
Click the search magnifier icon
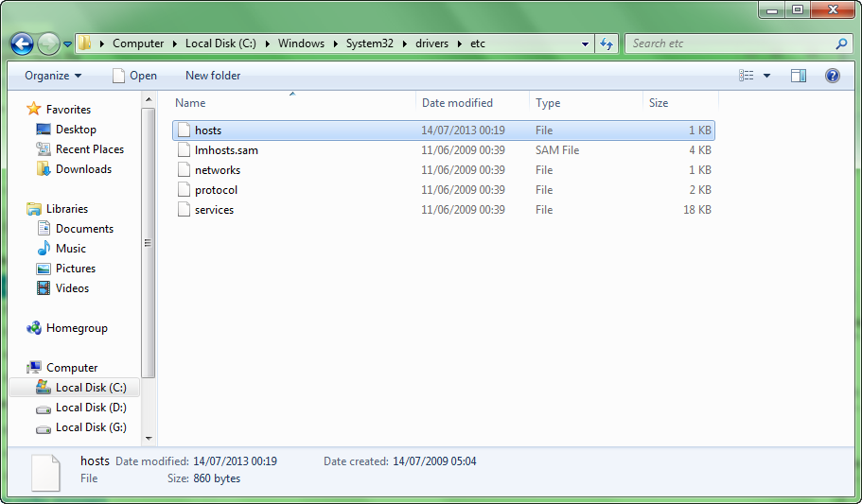(841, 43)
